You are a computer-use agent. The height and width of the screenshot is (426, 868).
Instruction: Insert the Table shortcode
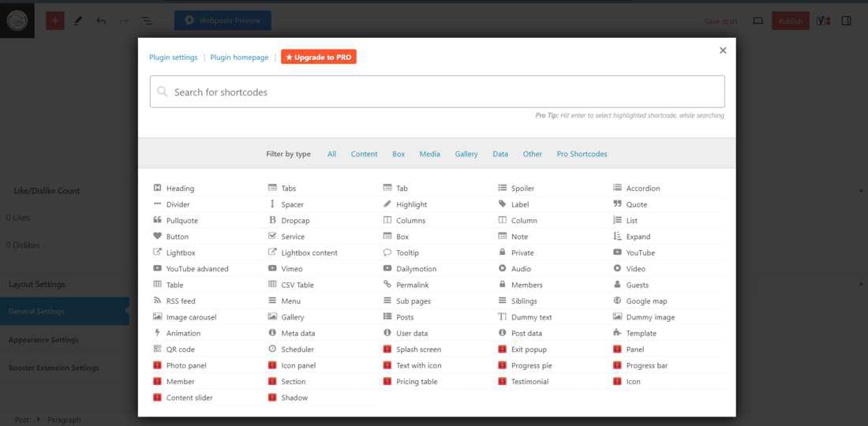click(168, 284)
